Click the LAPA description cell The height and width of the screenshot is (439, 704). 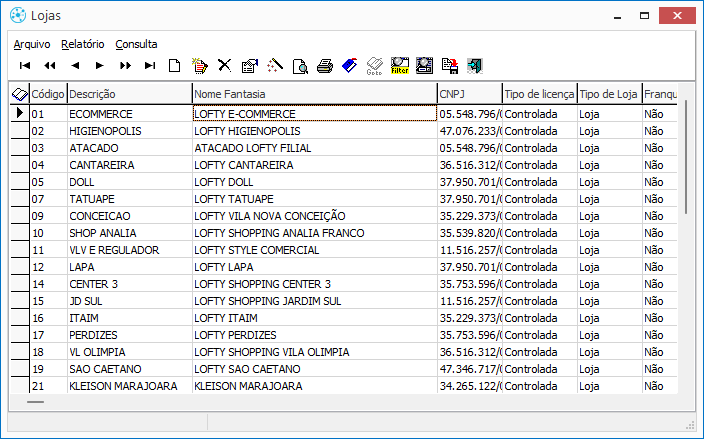(130, 267)
